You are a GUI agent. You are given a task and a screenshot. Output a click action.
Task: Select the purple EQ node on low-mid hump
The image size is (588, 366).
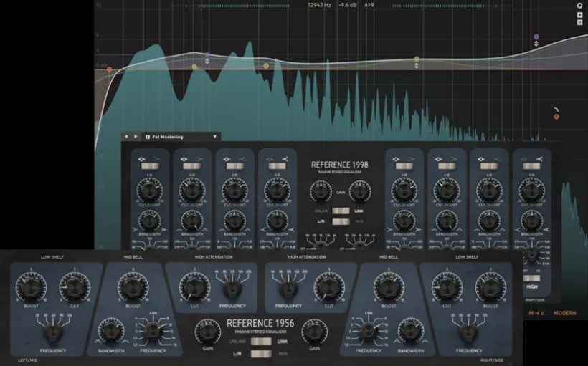[x=207, y=54]
